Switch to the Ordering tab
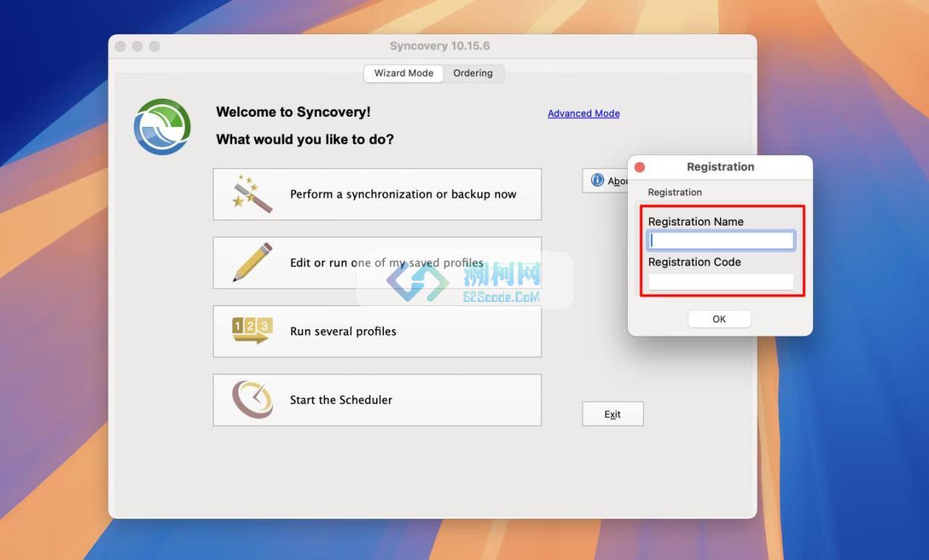The height and width of the screenshot is (560, 929). coord(472,73)
